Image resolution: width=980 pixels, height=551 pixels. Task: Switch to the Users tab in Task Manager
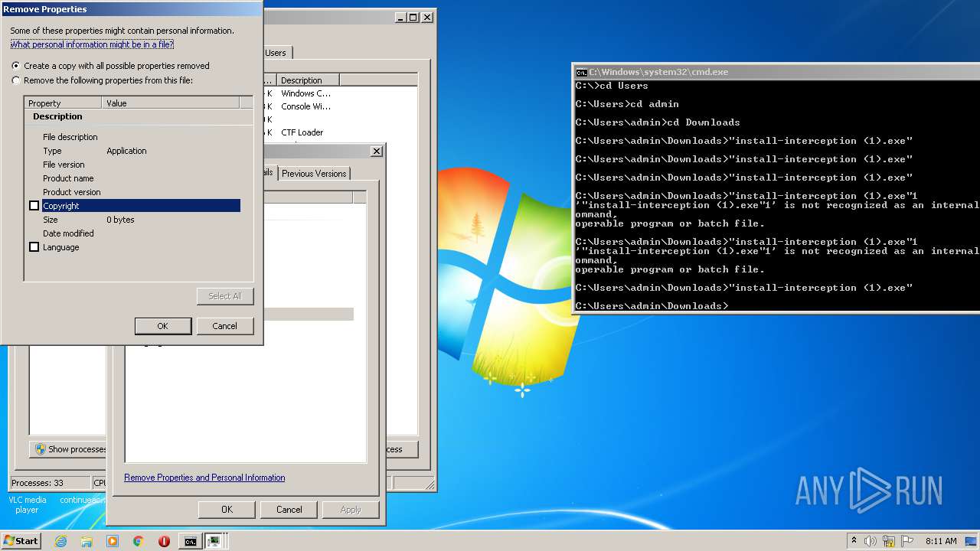276,53
